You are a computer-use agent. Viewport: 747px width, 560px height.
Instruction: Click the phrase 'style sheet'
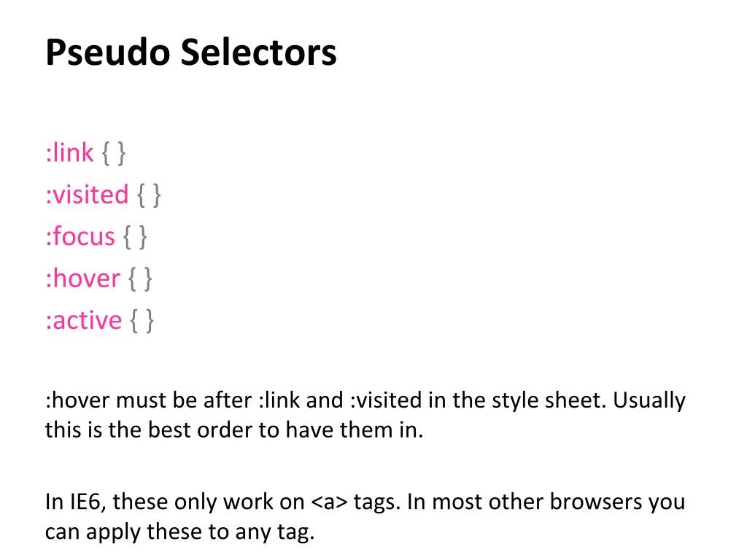[x=549, y=400]
